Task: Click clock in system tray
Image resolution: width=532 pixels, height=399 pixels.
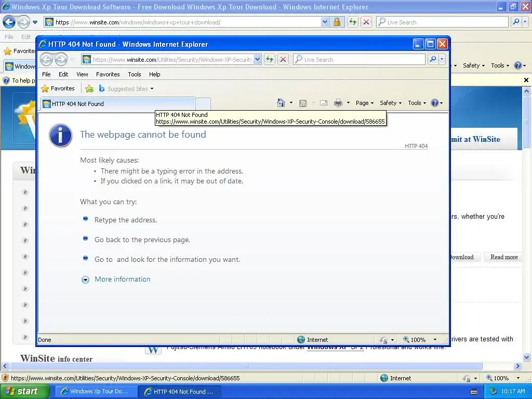Action: (x=513, y=391)
